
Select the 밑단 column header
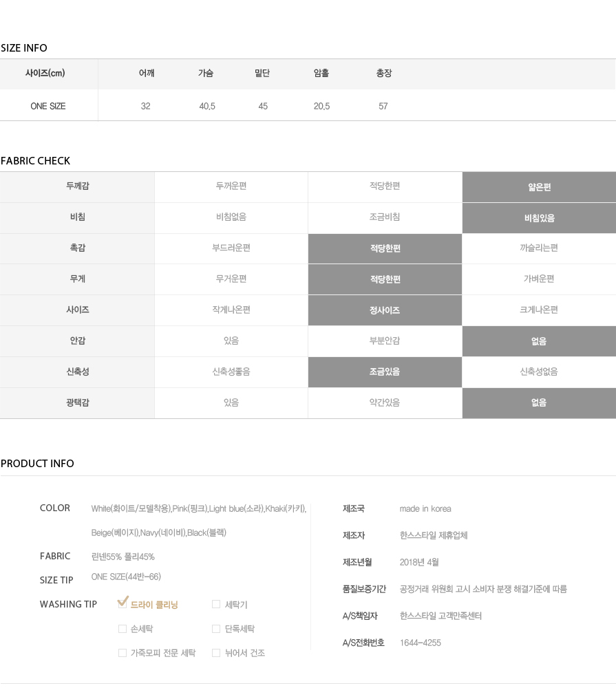pyautogui.click(x=262, y=73)
